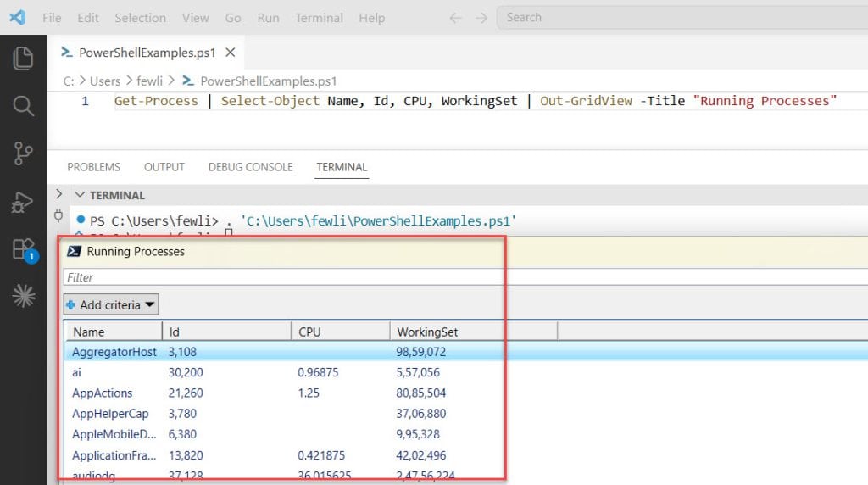Select the AppHelperCap process row
Image resolution: width=868 pixels, height=485 pixels.
point(467,414)
